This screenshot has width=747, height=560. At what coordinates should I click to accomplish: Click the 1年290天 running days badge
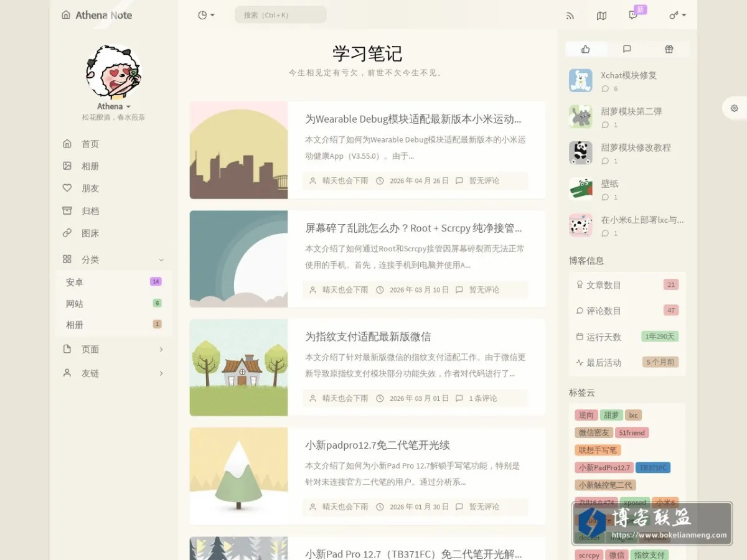pyautogui.click(x=660, y=337)
